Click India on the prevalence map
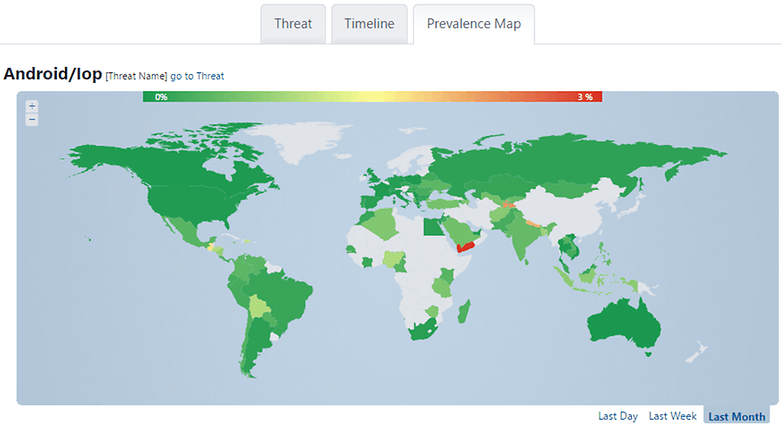The image size is (782, 430). coord(519,234)
